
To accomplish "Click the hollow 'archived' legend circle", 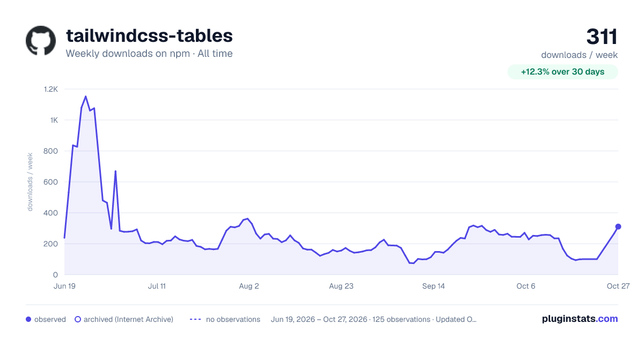I will [78, 319].
